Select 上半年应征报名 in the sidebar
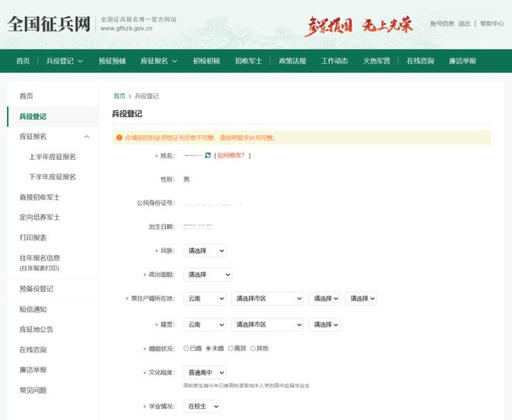 [x=52, y=157]
